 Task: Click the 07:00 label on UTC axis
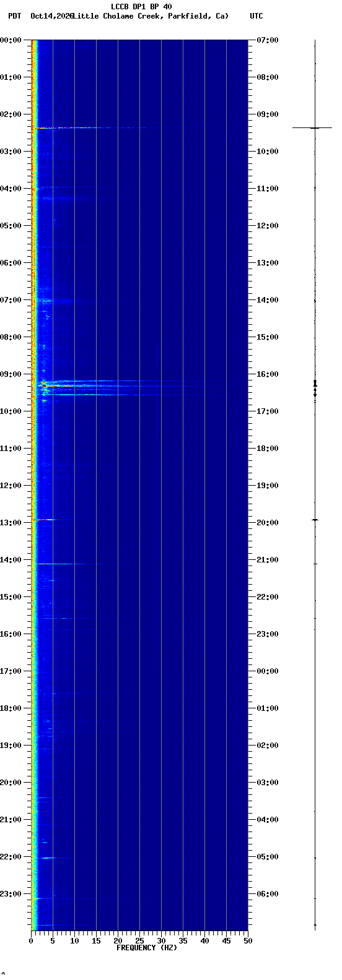pos(268,40)
